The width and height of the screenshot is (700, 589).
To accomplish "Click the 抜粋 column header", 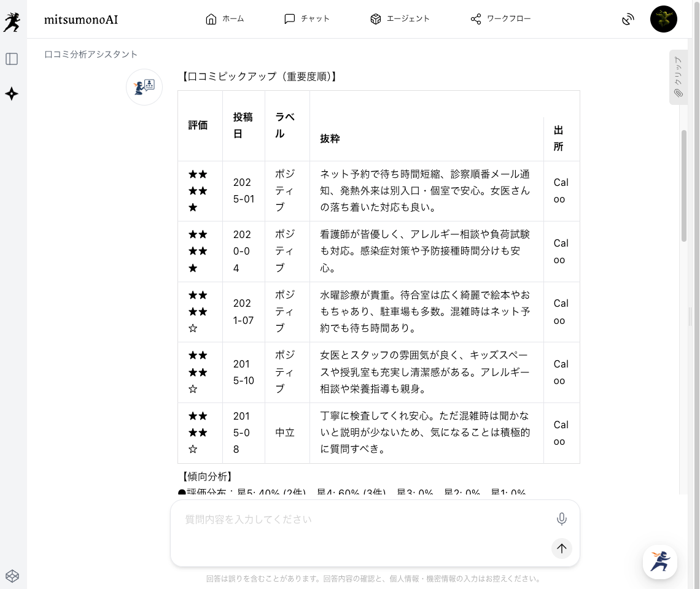I will tap(330, 139).
